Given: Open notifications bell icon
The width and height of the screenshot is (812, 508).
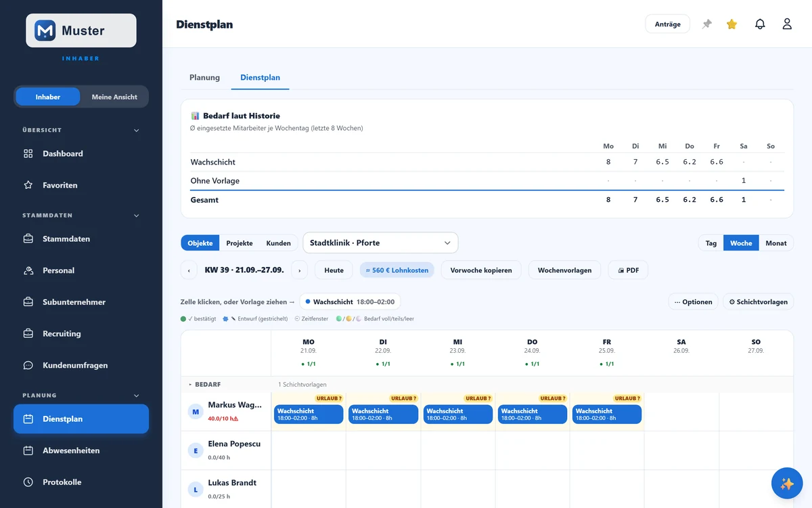Looking at the screenshot, I should click(x=760, y=24).
